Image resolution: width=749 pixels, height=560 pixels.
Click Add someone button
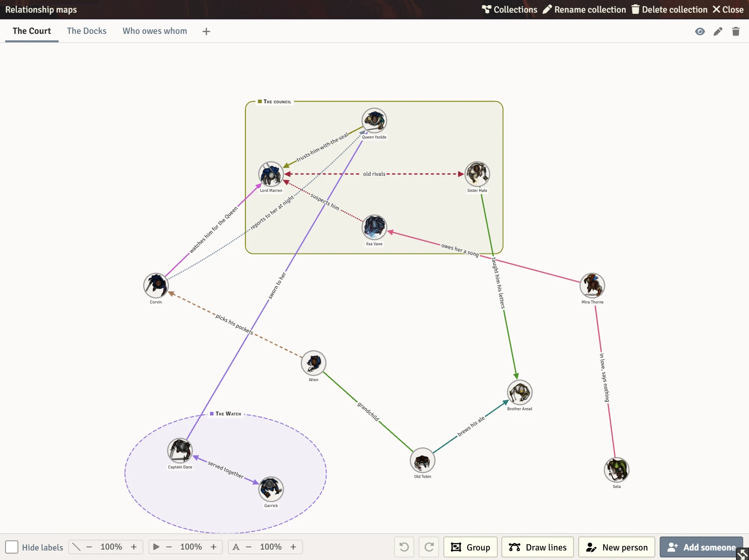701,547
